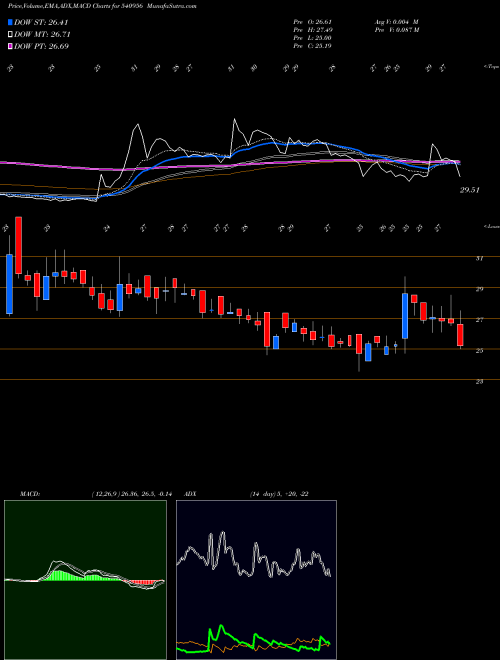
Task: Click the 'MACD:' panel label
Action: click(x=30, y=494)
